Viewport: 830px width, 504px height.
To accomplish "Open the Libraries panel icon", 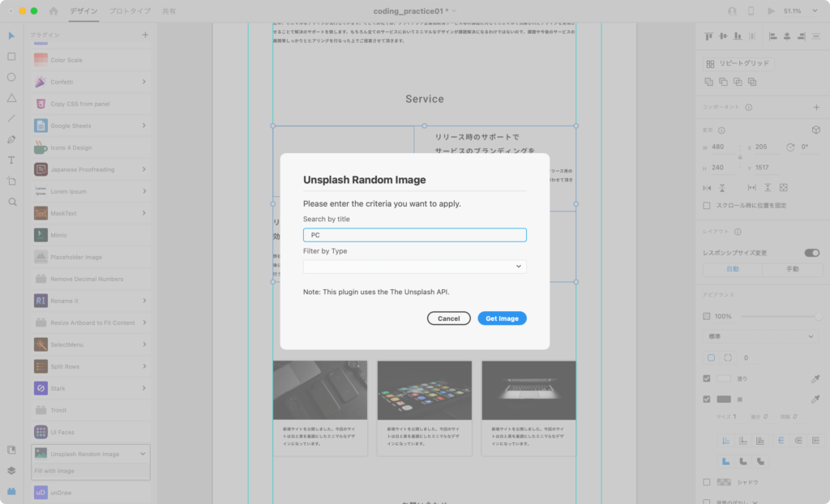I will pyautogui.click(x=11, y=450).
